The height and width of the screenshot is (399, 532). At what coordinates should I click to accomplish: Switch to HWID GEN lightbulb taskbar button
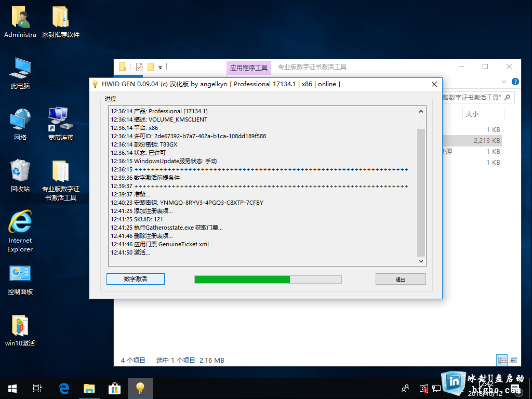[x=140, y=389]
